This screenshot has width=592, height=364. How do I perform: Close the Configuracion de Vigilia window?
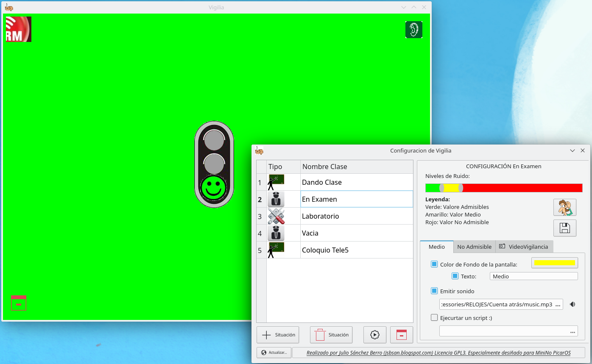tap(583, 150)
